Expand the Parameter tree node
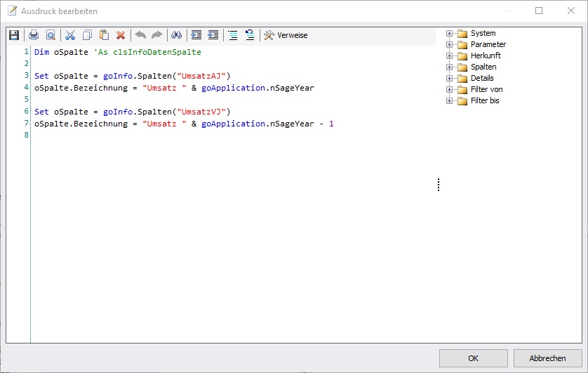 (449, 45)
